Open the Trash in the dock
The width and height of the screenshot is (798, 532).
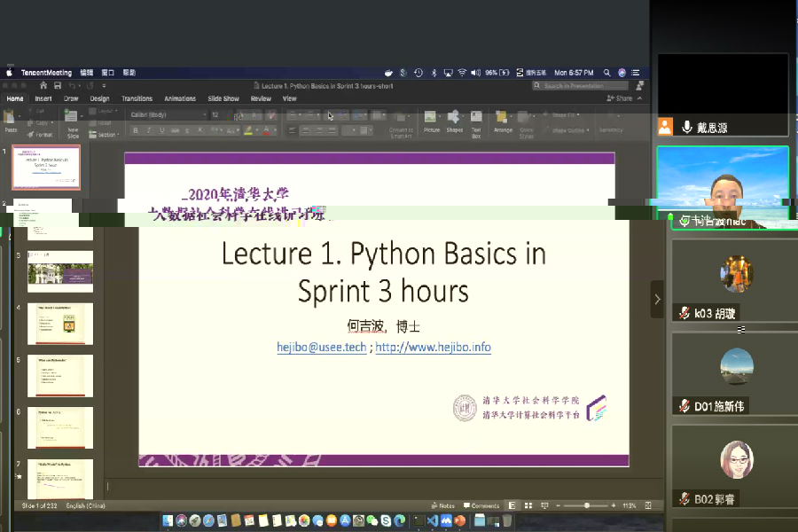click(x=507, y=520)
